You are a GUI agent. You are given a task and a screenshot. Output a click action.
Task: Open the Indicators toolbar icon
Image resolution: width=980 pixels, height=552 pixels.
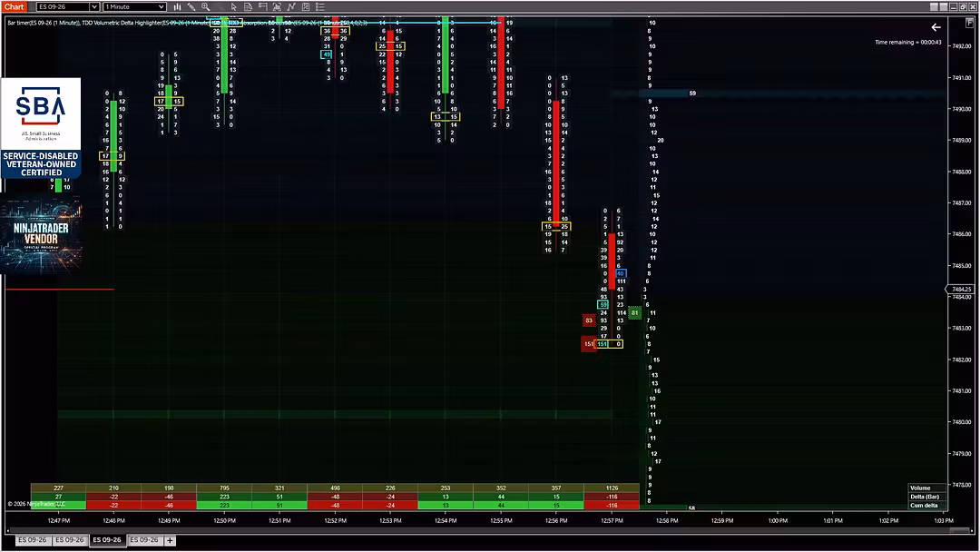291,7
